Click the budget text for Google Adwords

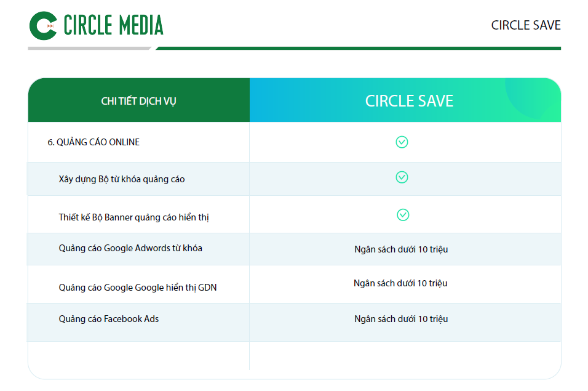(401, 249)
